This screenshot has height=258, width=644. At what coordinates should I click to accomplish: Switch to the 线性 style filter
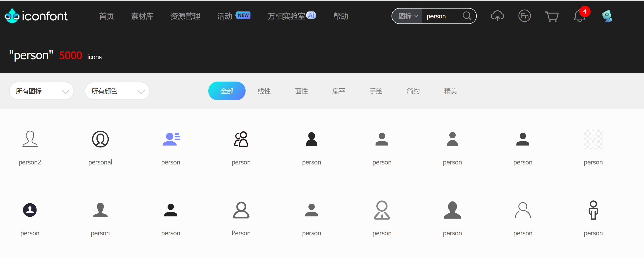pyautogui.click(x=264, y=91)
